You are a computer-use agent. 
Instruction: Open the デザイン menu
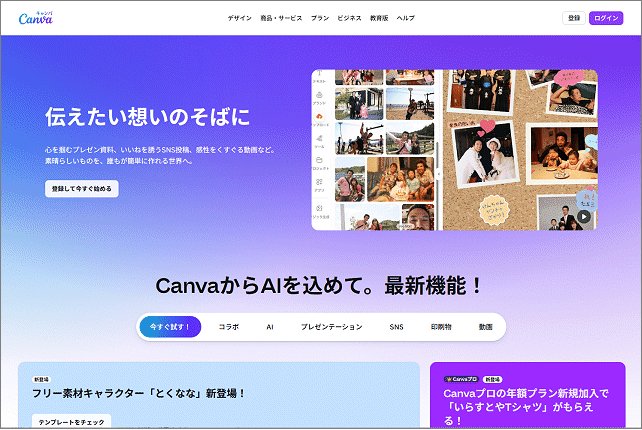239,18
